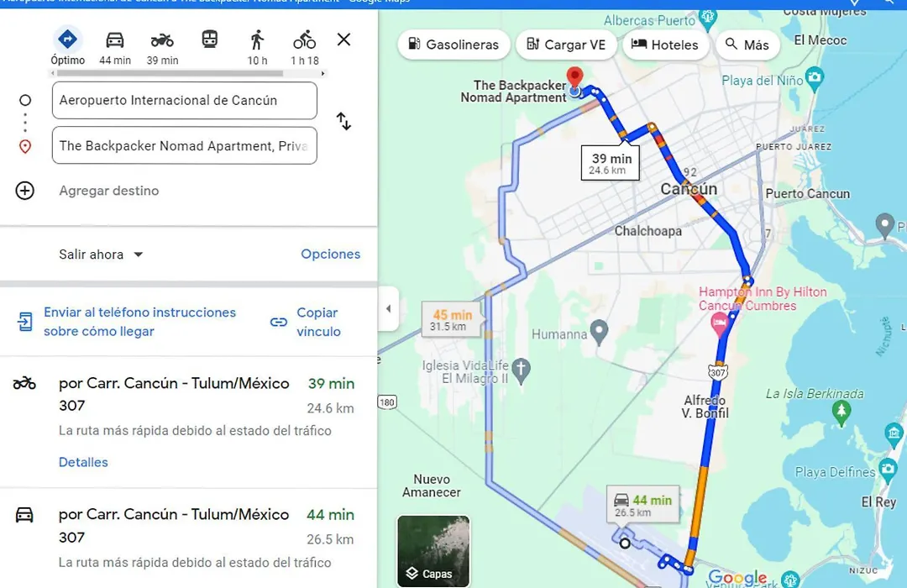Image resolution: width=907 pixels, height=588 pixels.
Task: Filter the map by Hoteles
Action: click(665, 45)
